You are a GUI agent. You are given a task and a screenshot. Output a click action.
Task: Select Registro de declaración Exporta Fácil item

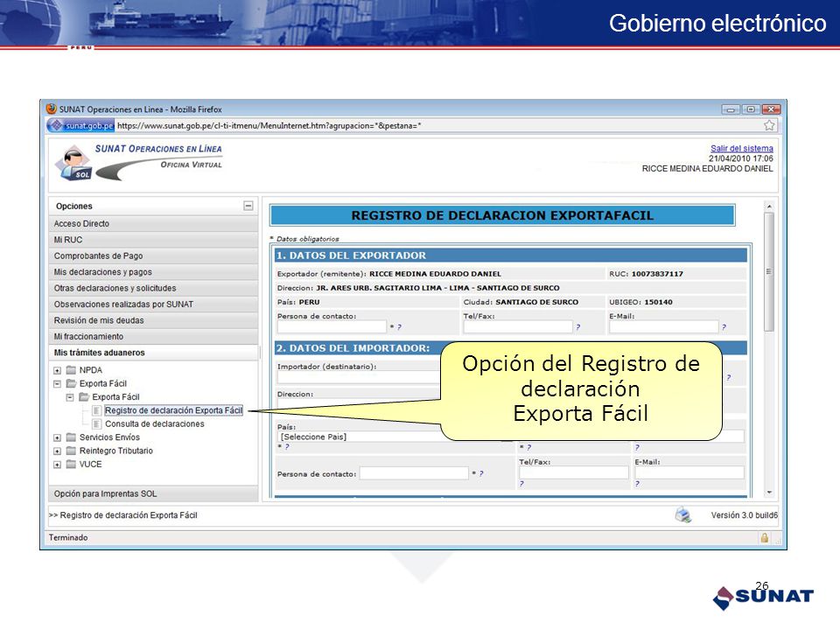pos(173,410)
